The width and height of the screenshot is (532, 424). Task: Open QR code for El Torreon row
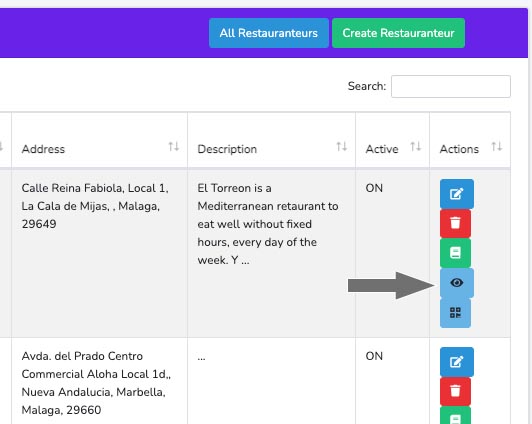pos(455,312)
